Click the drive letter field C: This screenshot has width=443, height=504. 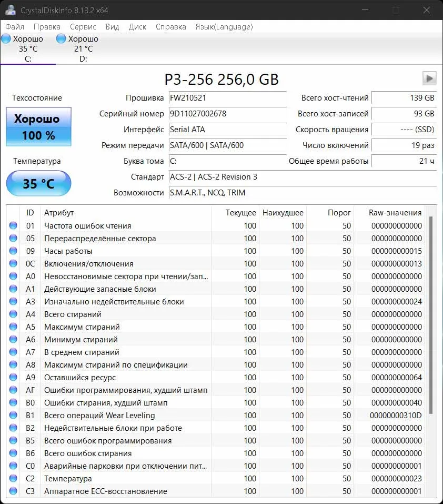click(228, 161)
